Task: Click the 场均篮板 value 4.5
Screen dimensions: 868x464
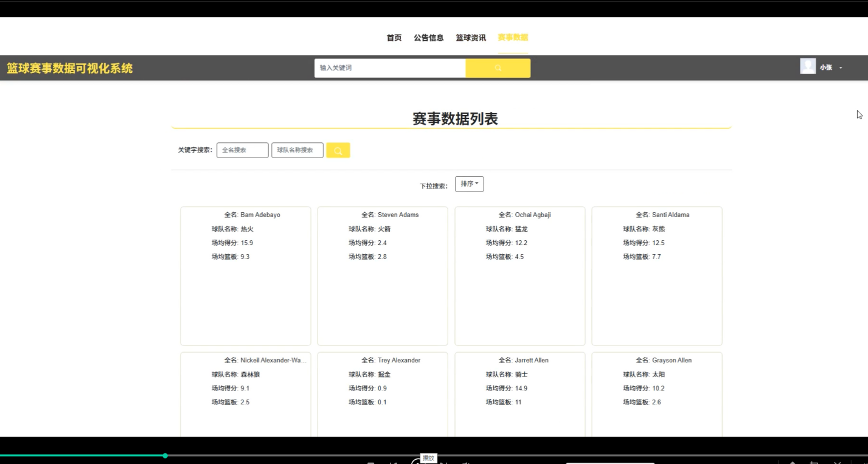Action: [x=519, y=257]
